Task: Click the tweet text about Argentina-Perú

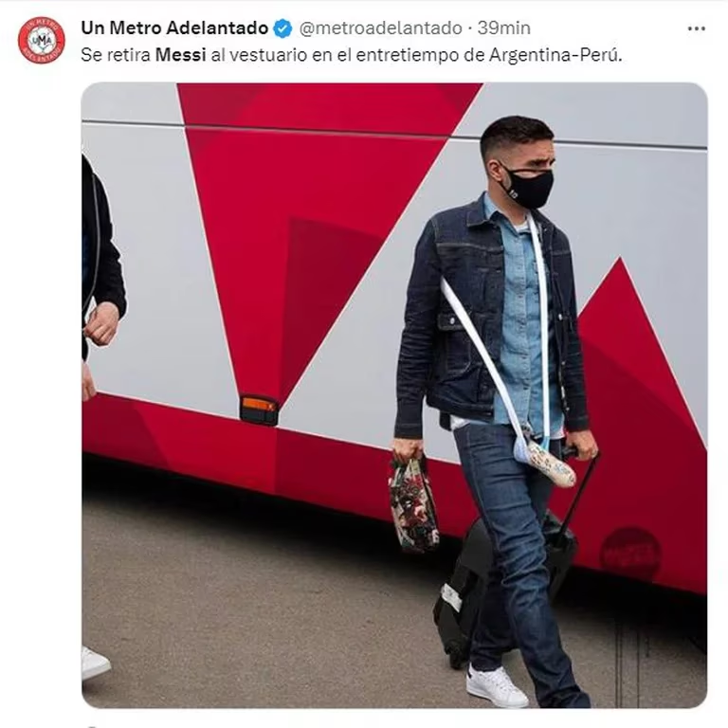Action: coord(352,55)
